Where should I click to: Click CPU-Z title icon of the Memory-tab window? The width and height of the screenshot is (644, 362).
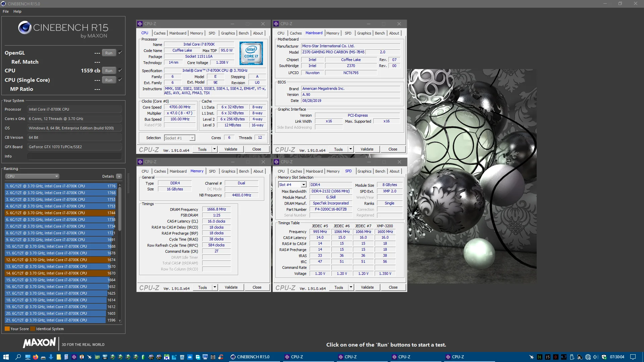coord(141,162)
